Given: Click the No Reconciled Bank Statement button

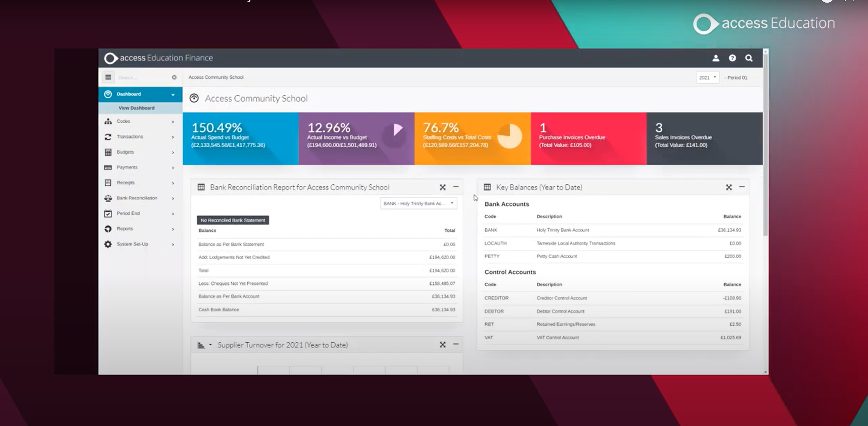Looking at the screenshot, I should tap(233, 220).
